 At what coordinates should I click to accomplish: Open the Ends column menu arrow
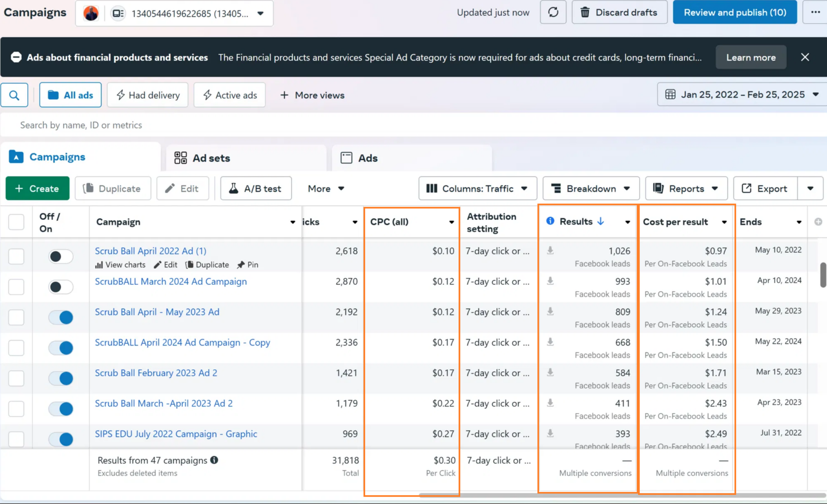click(x=799, y=222)
